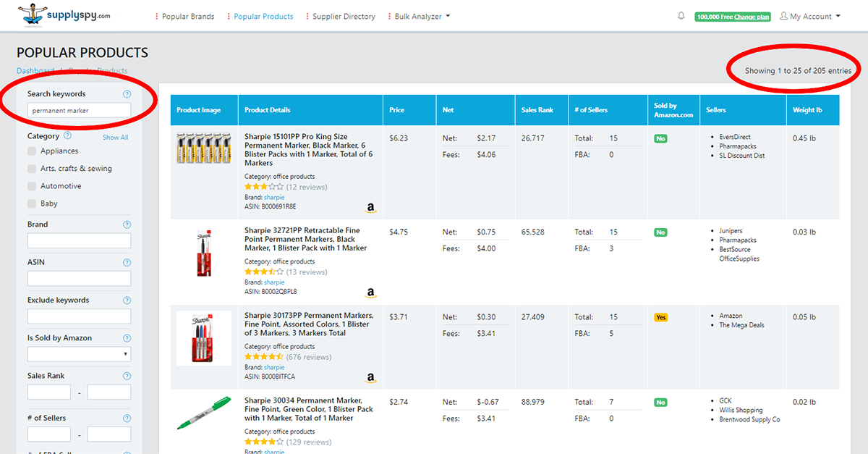Check the Arts, crafts & sewing checkbox
The height and width of the screenshot is (454, 868).
point(32,169)
